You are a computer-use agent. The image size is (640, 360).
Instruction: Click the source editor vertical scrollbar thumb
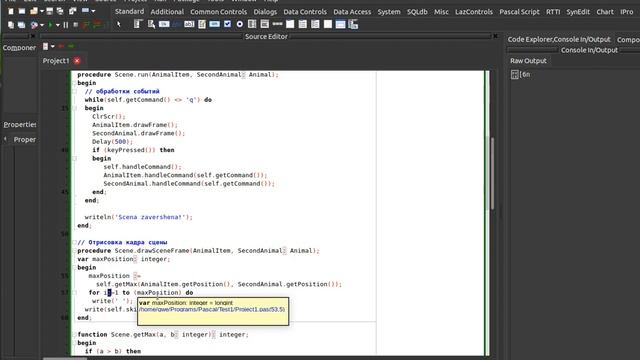point(492,173)
